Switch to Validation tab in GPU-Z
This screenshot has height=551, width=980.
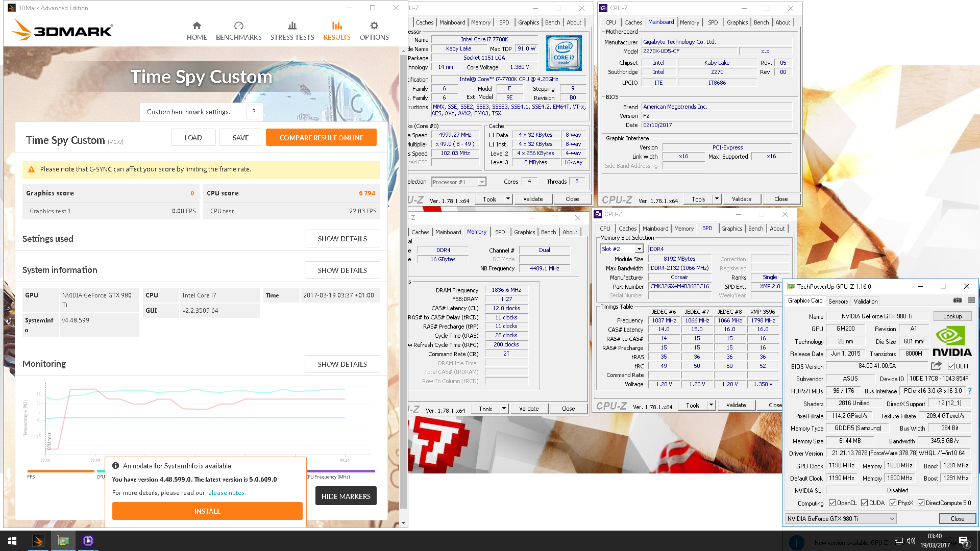click(866, 302)
